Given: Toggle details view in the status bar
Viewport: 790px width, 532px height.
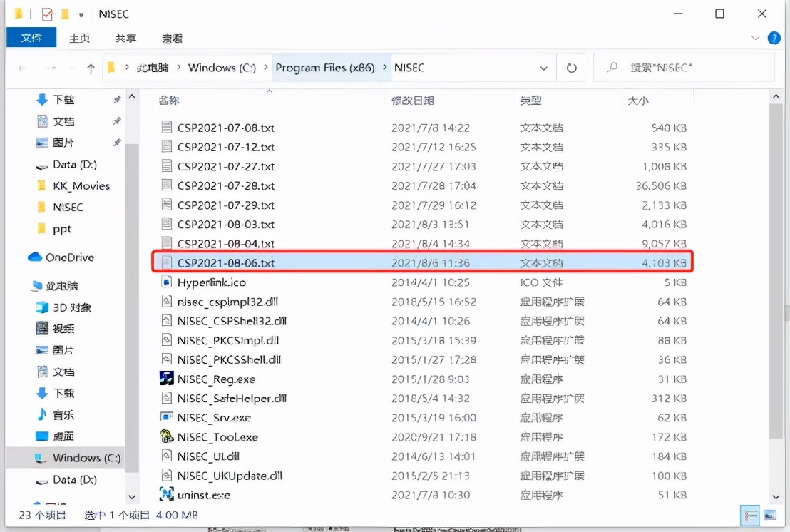Looking at the screenshot, I should pos(749,515).
